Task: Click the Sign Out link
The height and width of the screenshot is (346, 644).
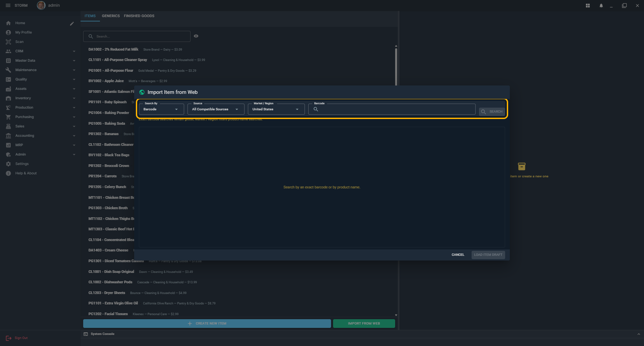Action: pyautogui.click(x=21, y=338)
